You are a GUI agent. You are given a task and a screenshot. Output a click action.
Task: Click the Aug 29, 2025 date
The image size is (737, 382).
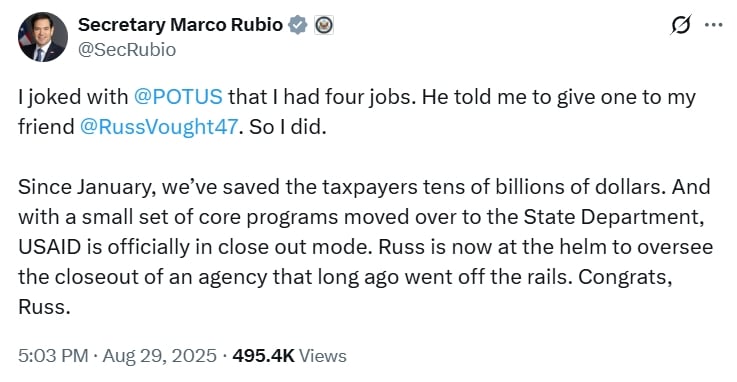[159, 356]
